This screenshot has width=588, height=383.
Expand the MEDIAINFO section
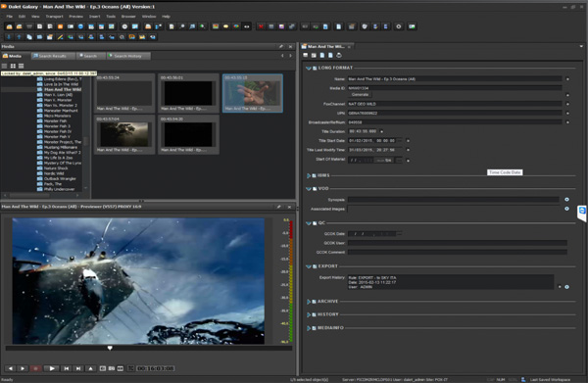[309, 328]
